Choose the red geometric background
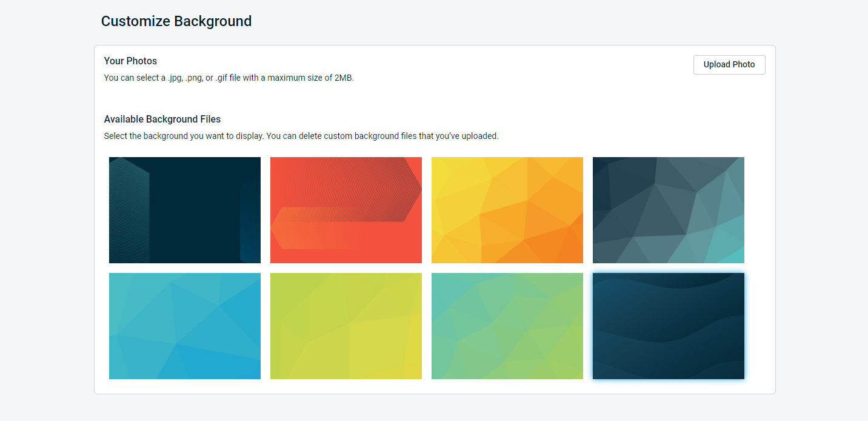This screenshot has height=421, width=868. click(346, 210)
